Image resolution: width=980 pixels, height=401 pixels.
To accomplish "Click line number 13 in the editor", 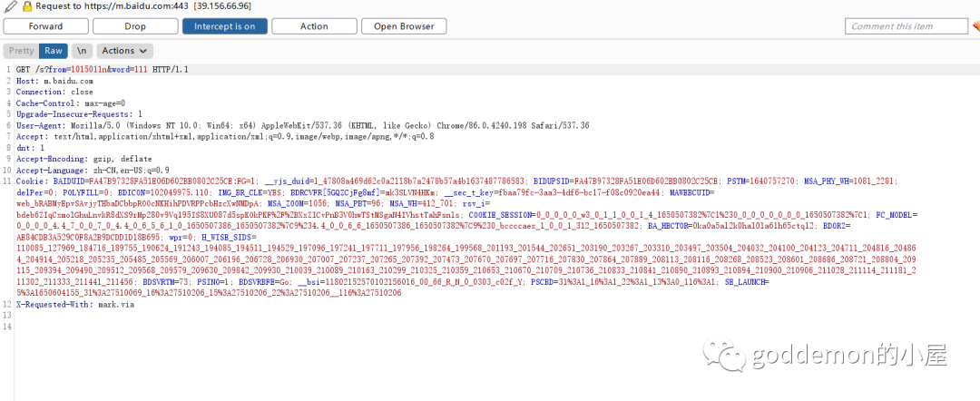I will click(x=7, y=316).
